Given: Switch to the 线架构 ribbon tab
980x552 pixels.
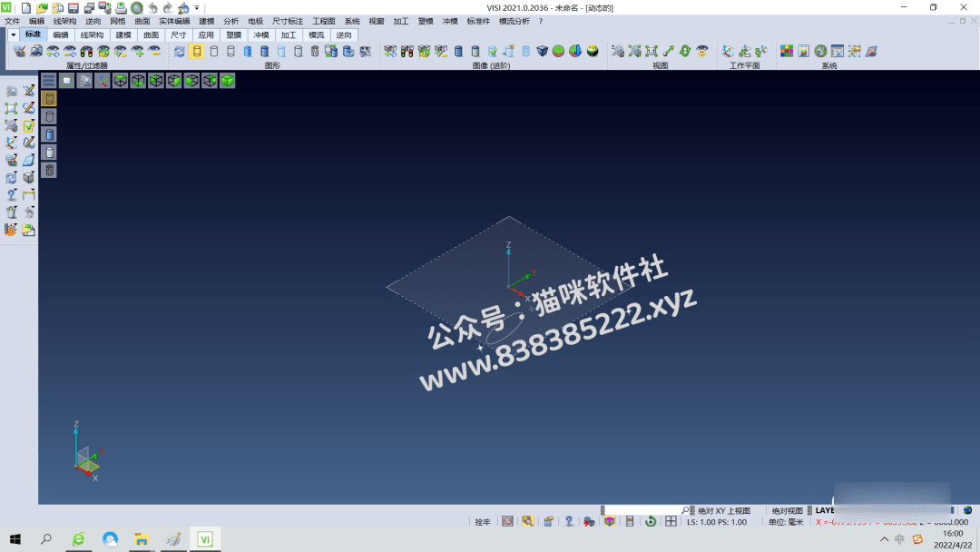Looking at the screenshot, I should (92, 35).
